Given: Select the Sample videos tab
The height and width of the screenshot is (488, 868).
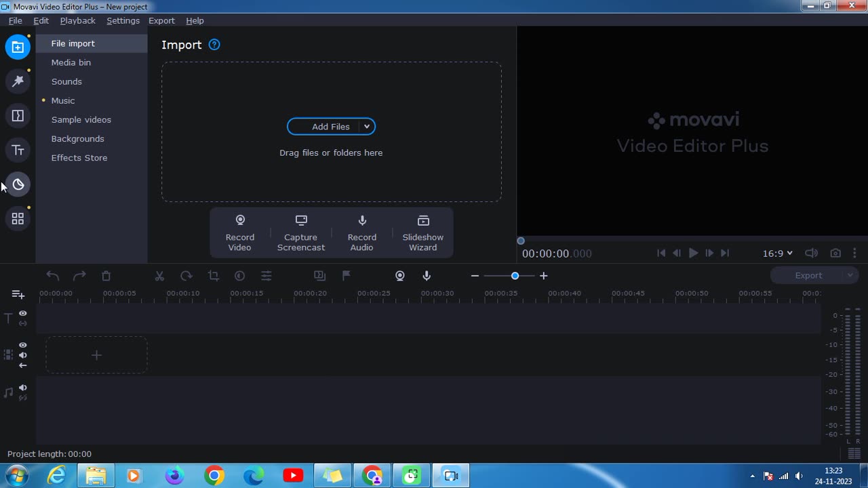Looking at the screenshot, I should point(92,119).
